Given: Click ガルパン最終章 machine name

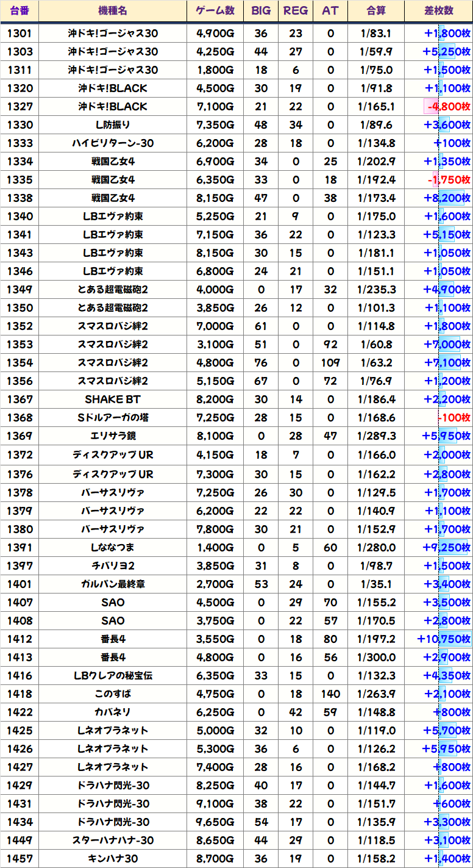Looking at the screenshot, I should (x=113, y=584).
